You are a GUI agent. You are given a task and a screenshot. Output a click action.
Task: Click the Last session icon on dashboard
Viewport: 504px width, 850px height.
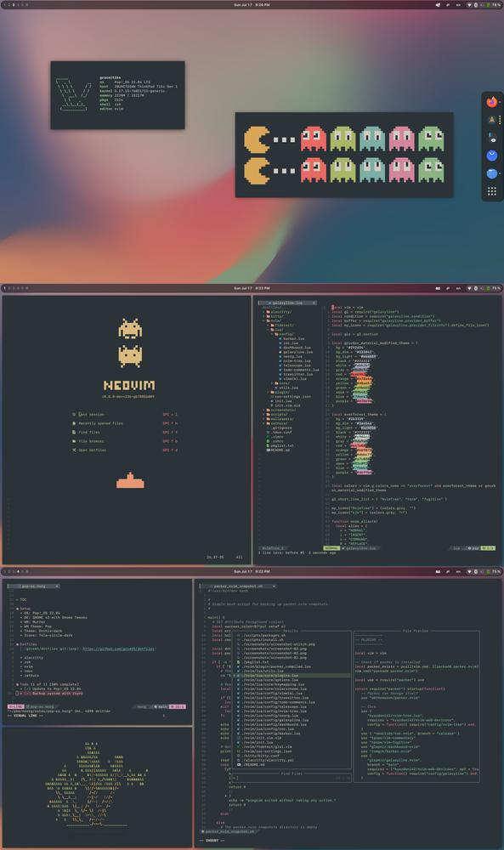tap(74, 415)
